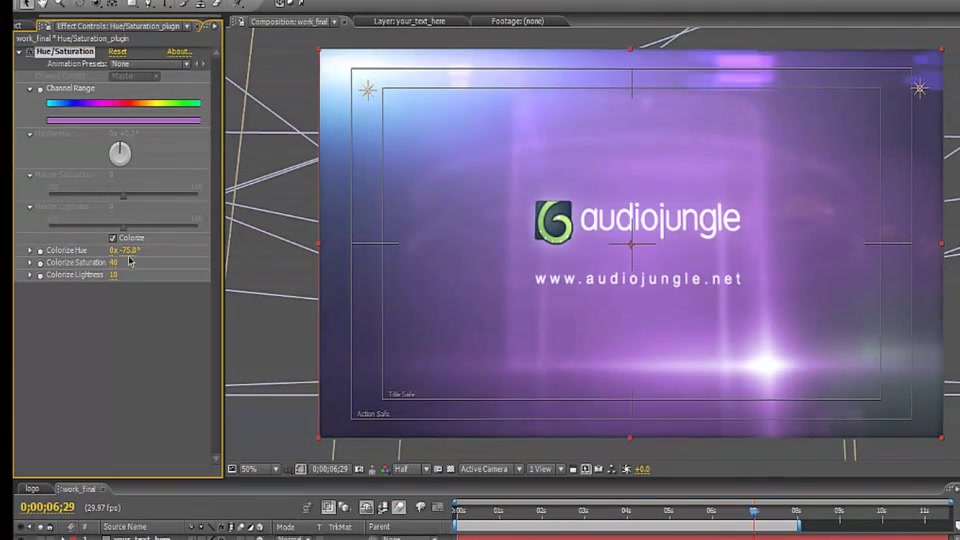Viewport: 960px width, 540px height.
Task: Select the Puppet Pin tool
Action: [x=239, y=4]
